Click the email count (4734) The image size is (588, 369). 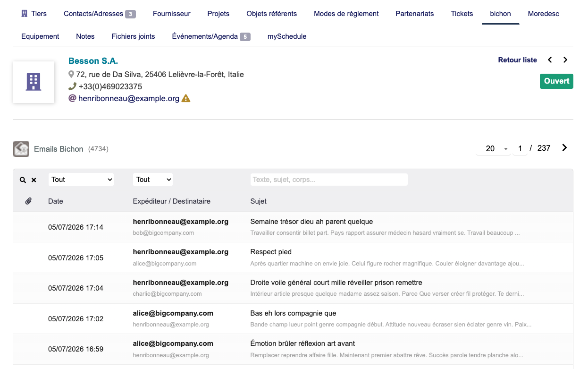point(98,149)
